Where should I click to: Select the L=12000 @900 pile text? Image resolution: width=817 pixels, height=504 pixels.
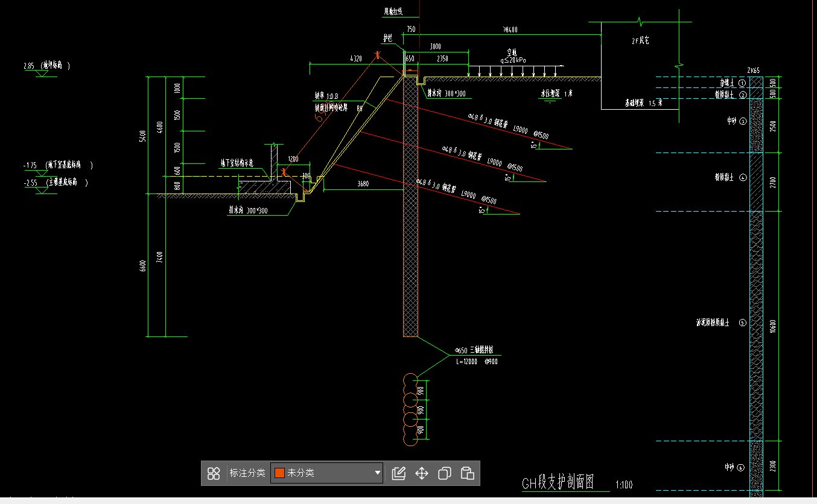pyautogui.click(x=476, y=361)
